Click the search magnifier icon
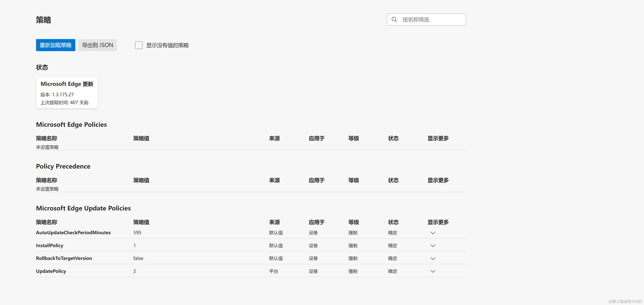Screen dimensions: 644x305 (x=394, y=20)
